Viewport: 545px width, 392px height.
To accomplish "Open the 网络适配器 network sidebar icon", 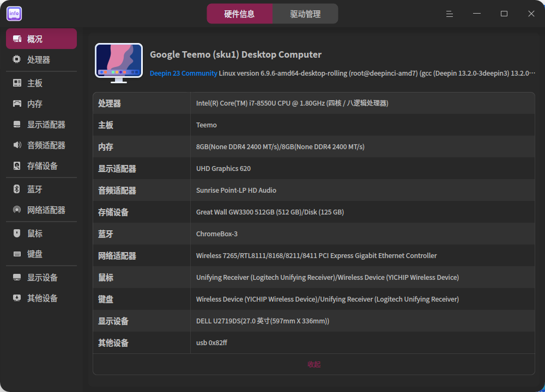I will coord(17,210).
